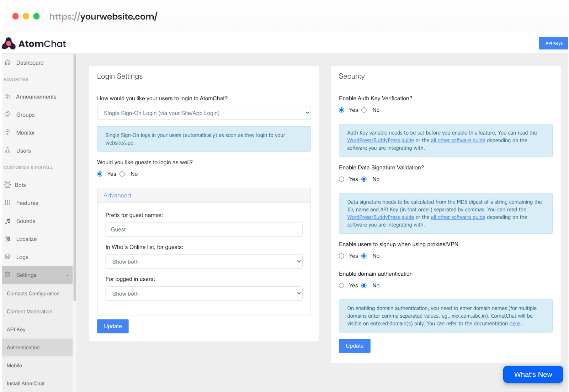Open the logged in users dropdown

click(204, 293)
